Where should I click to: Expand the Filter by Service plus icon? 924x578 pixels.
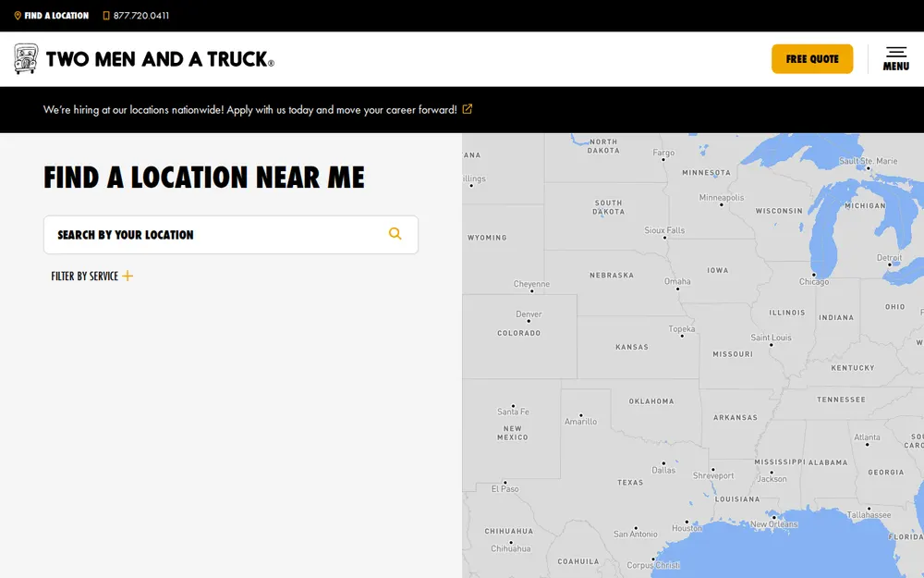tap(128, 276)
